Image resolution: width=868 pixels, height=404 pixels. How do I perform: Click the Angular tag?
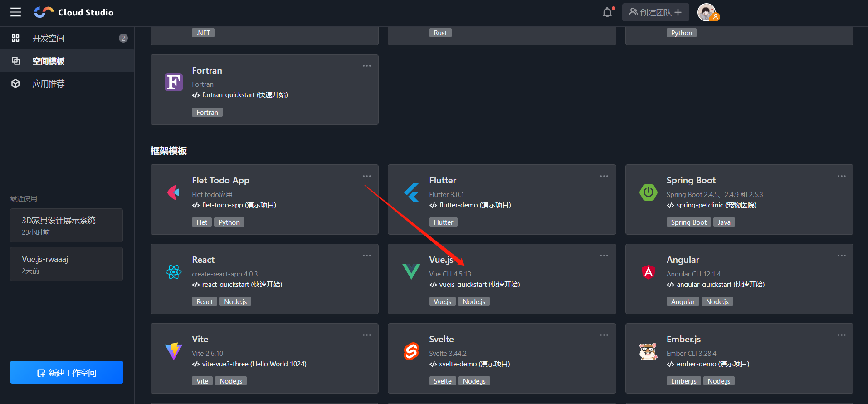[x=683, y=301]
